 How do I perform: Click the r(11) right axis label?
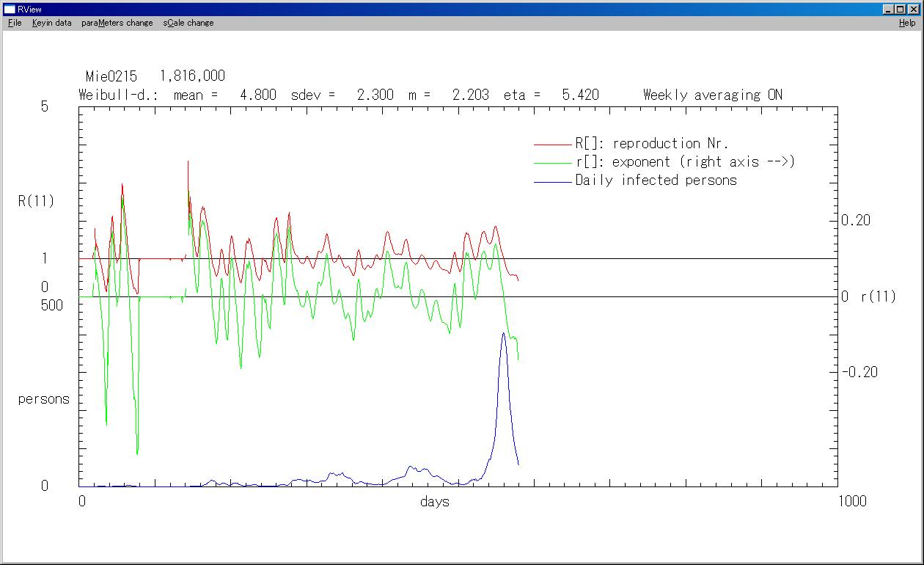(878, 297)
